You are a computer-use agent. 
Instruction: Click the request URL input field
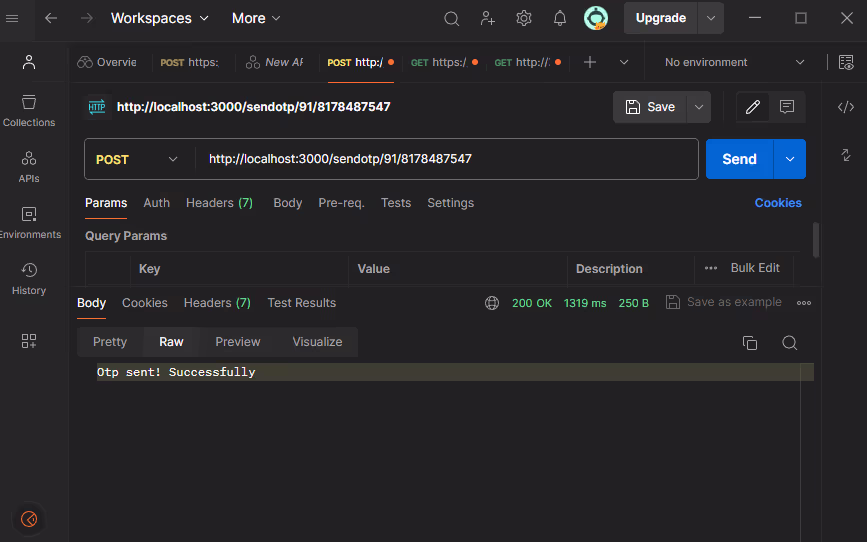pos(447,159)
